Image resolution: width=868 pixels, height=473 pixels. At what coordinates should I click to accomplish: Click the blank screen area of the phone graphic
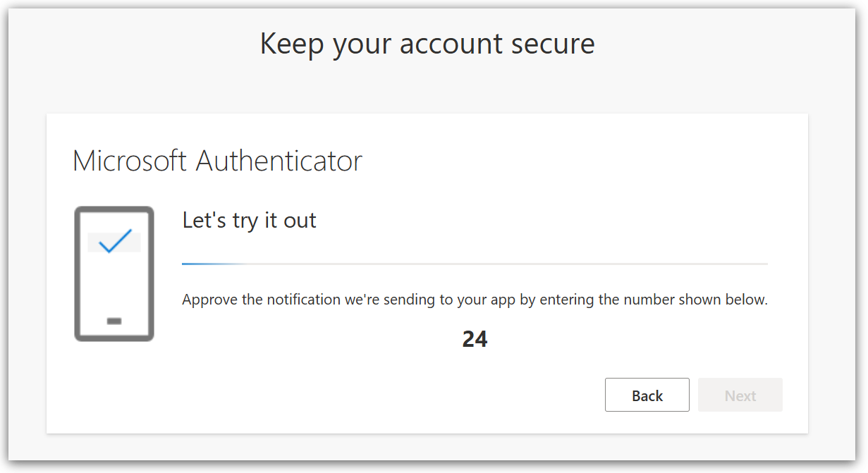[114, 285]
